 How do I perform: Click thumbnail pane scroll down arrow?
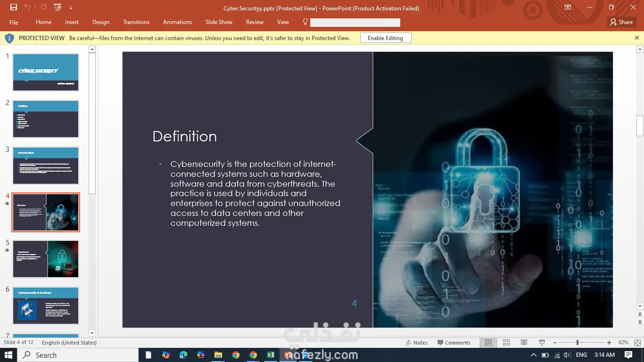[92, 333]
